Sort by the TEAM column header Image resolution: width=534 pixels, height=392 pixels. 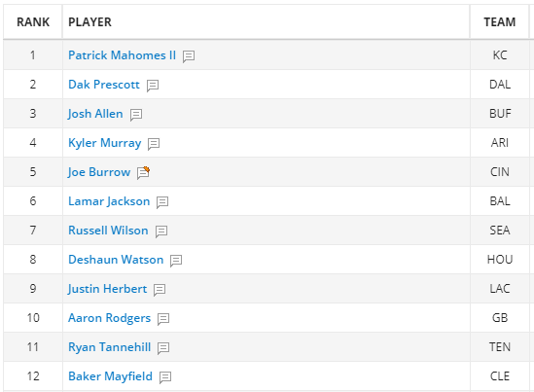(500, 22)
